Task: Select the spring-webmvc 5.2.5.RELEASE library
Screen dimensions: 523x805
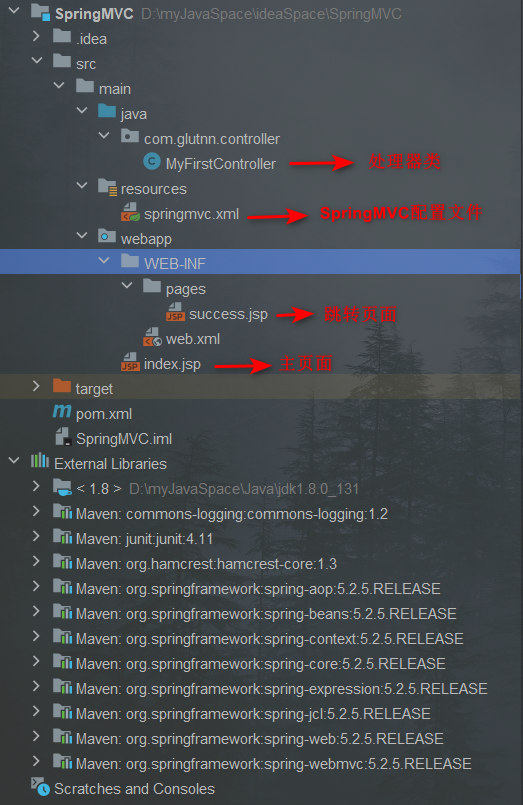Action: pyautogui.click(x=273, y=764)
